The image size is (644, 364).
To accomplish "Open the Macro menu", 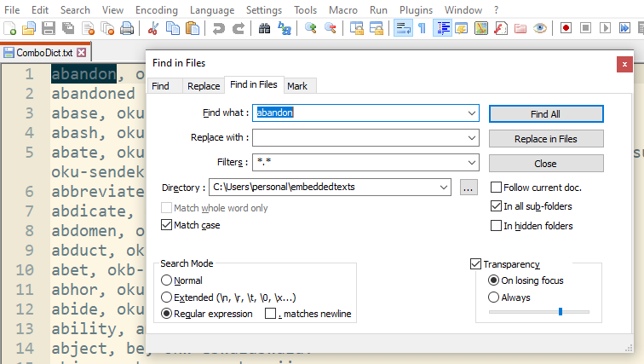I will pos(343,10).
